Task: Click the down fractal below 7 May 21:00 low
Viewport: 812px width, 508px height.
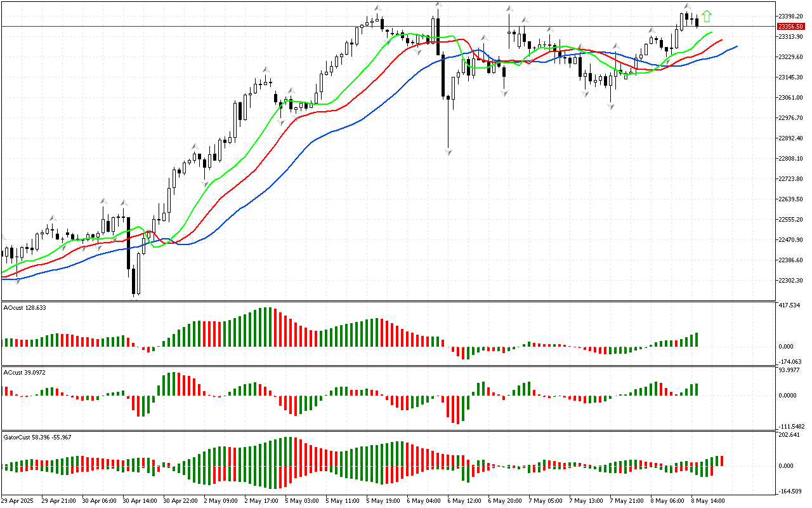Action: 610,107
